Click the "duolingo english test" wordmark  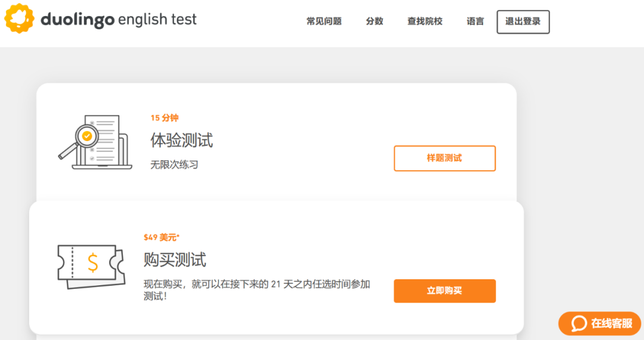pos(119,20)
